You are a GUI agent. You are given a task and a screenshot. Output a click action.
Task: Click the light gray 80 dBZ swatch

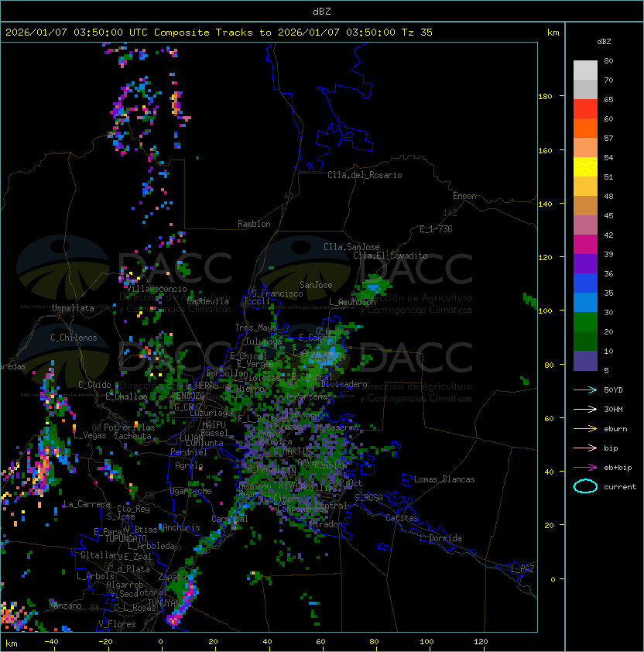pyautogui.click(x=585, y=70)
